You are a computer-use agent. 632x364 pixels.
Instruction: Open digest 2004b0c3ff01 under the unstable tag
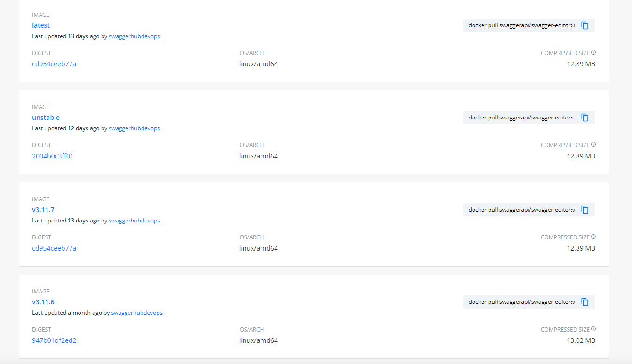pos(53,156)
